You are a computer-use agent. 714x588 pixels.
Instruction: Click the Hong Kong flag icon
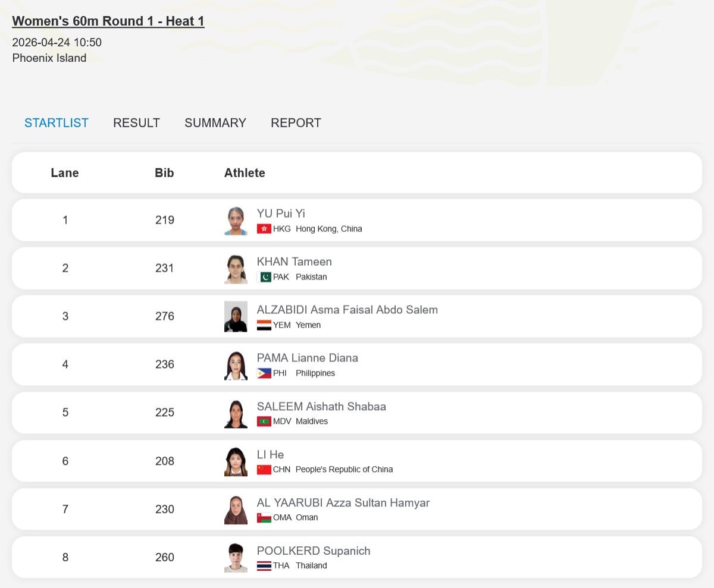[x=264, y=229]
